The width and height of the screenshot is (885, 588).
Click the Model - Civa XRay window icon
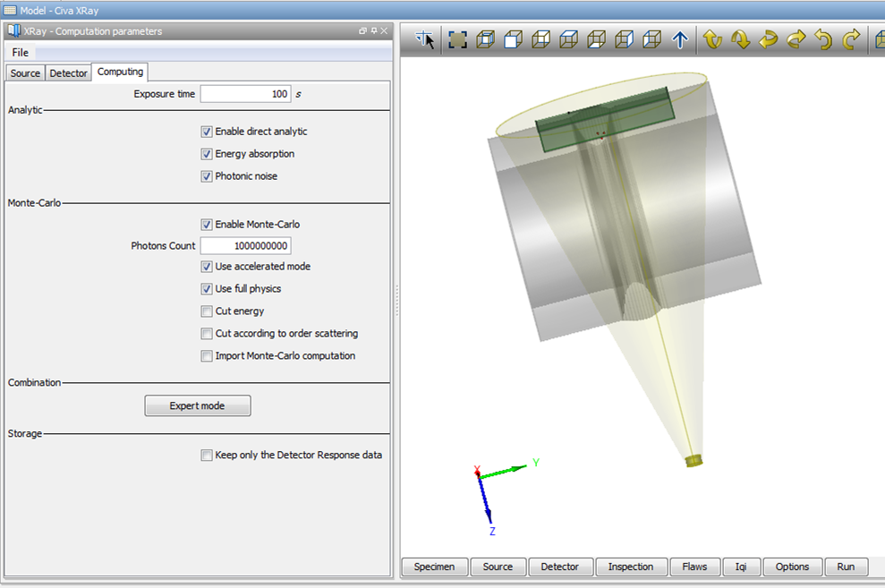(10, 10)
